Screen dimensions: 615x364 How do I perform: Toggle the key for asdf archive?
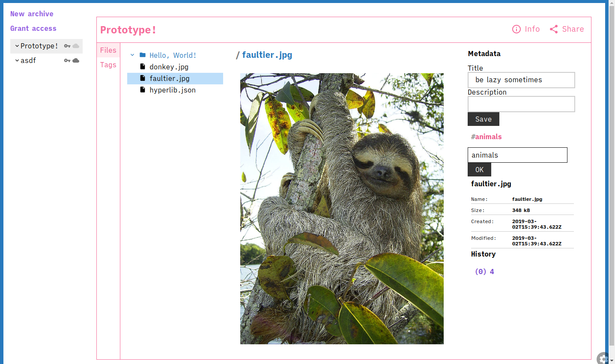(67, 60)
